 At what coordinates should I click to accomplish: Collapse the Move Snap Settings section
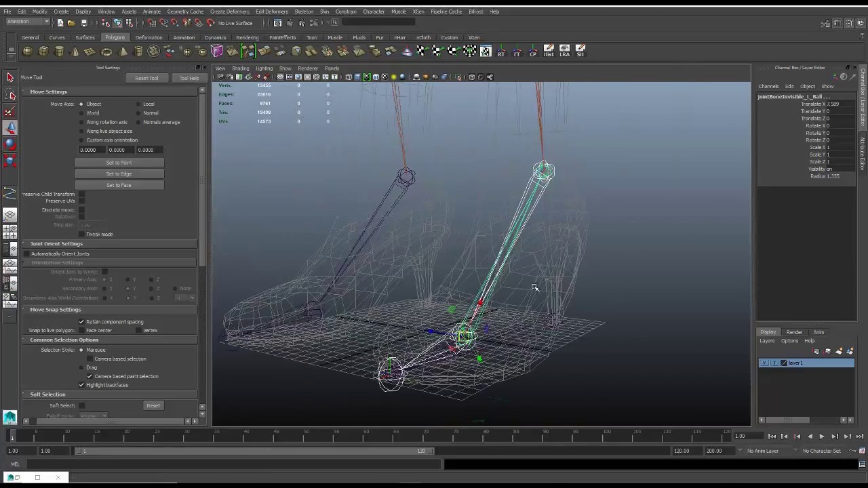pos(108,310)
